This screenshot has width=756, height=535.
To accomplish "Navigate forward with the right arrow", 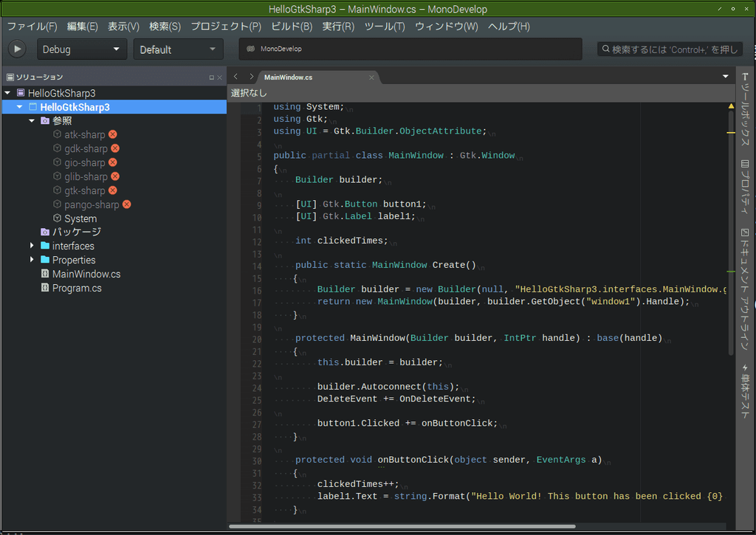I will point(251,77).
